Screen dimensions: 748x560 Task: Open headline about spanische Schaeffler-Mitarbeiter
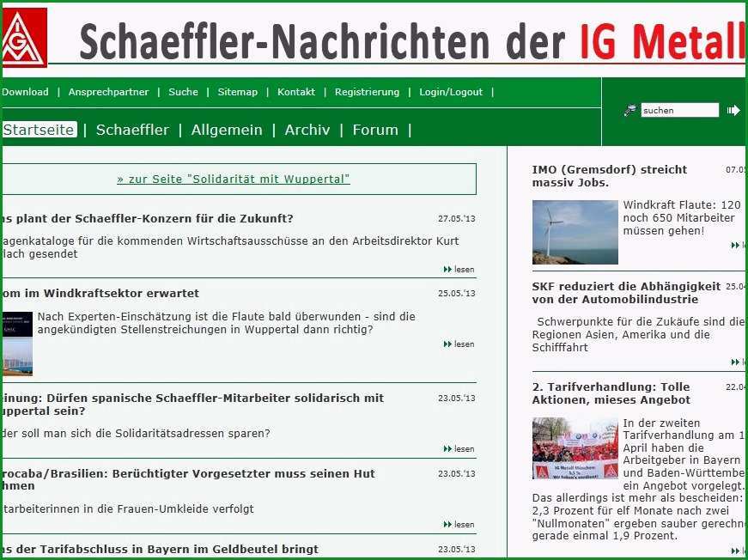point(192,404)
